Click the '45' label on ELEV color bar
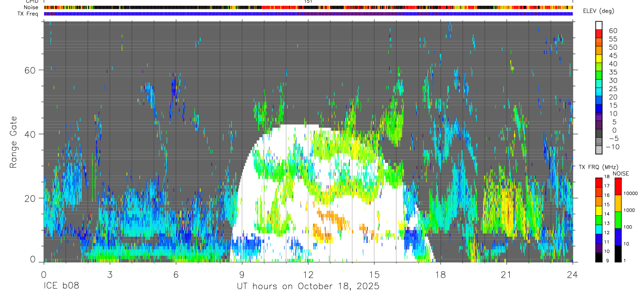644x297 pixels. point(613,56)
